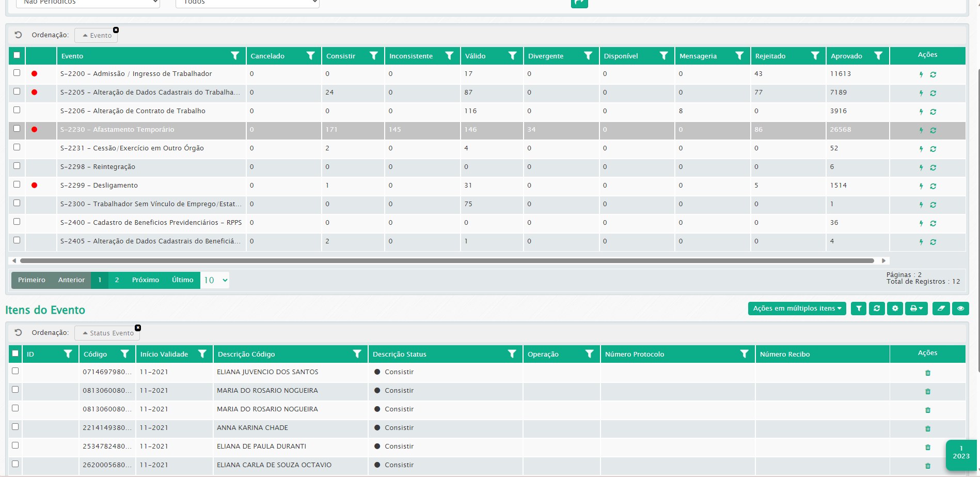The image size is (980, 477).
Task: Click Aprovado value 26568
Action: [841, 130]
